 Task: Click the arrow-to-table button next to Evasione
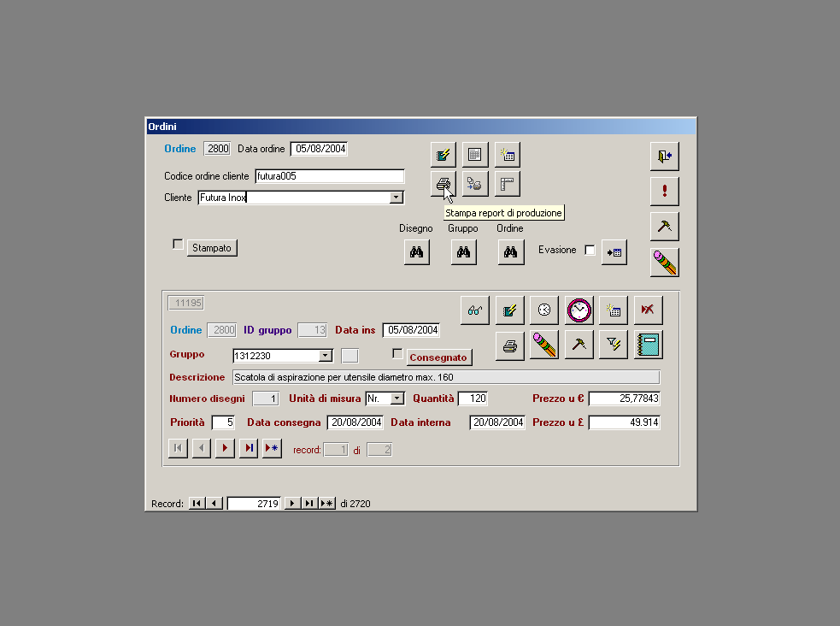[614, 252]
